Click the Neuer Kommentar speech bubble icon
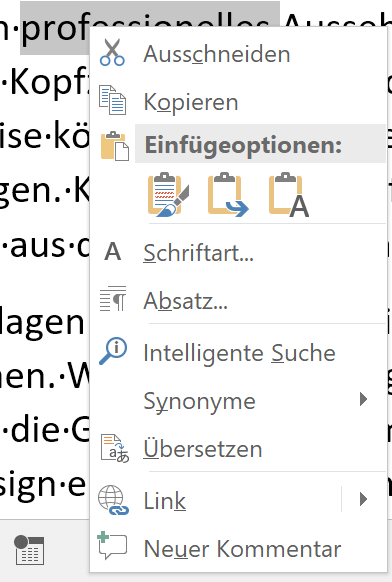Viewport: 392px width, 582px height. (x=112, y=546)
